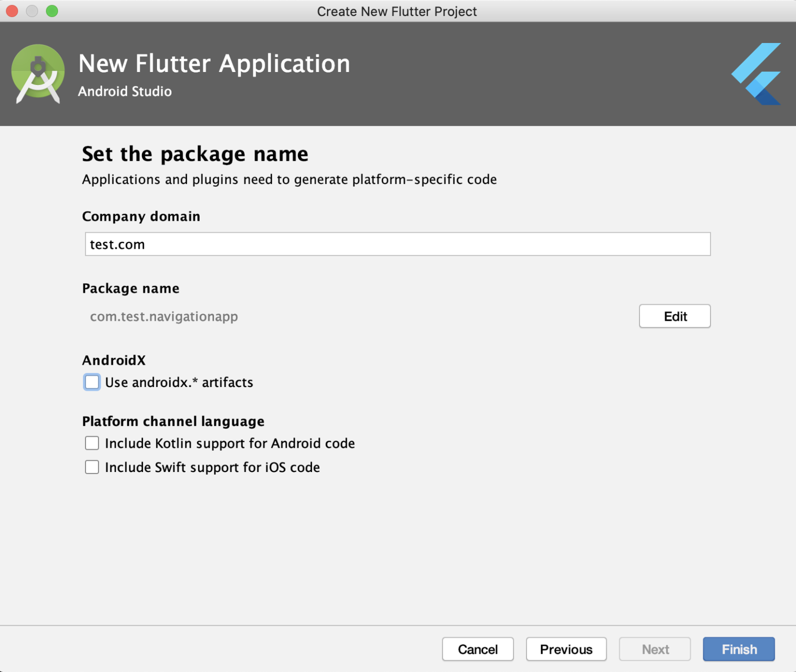The height and width of the screenshot is (672, 796).
Task: Enable Use androidx.* artifacts checkbox
Action: [92, 382]
